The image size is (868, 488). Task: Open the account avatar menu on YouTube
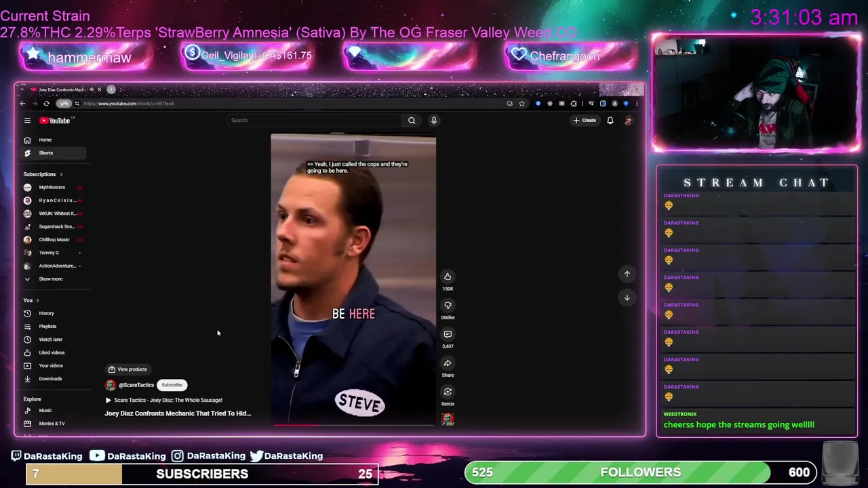[629, 121]
